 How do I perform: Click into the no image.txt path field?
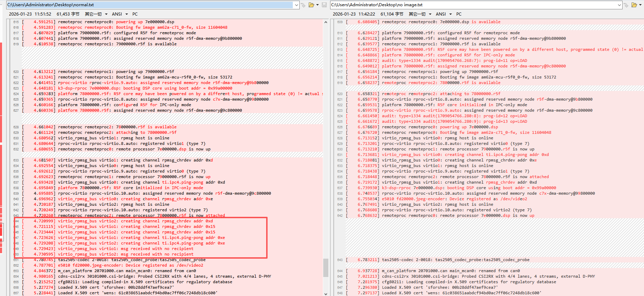473,5
